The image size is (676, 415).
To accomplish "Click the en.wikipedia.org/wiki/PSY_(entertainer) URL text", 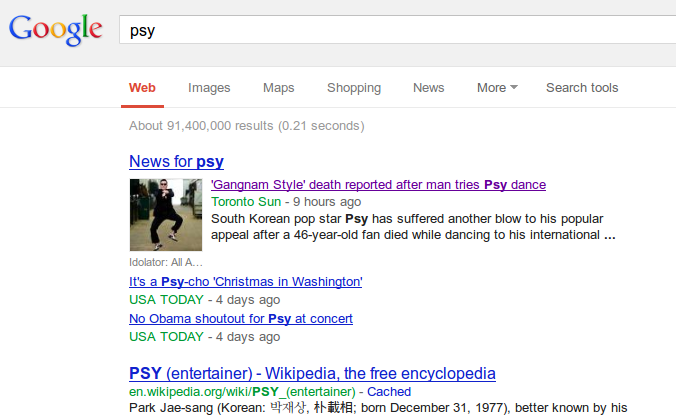I will point(242,392).
